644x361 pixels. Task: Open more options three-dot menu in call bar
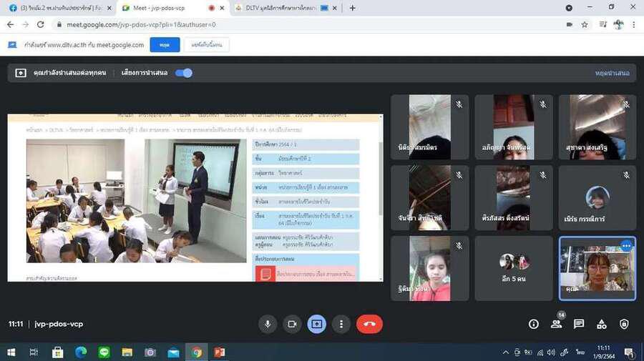(341, 324)
